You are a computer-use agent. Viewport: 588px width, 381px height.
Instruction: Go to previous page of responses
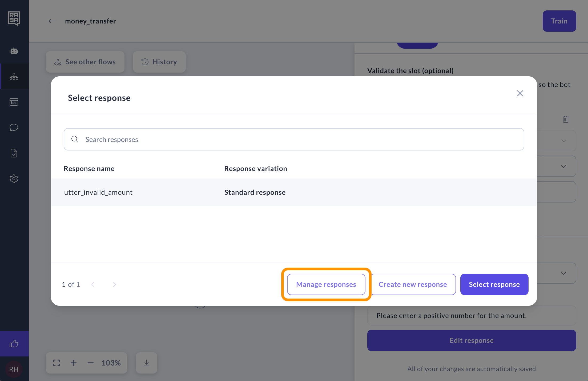[x=93, y=284]
